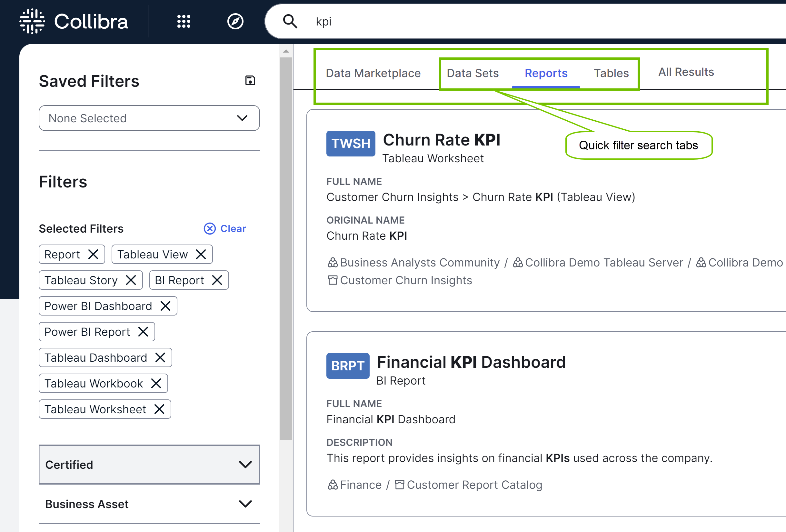Remove the Tableau View filter chip
The image size is (786, 532).
pyautogui.click(x=201, y=254)
